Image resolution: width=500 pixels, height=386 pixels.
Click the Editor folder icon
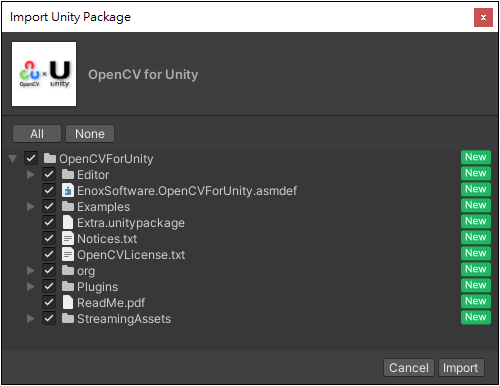point(68,174)
